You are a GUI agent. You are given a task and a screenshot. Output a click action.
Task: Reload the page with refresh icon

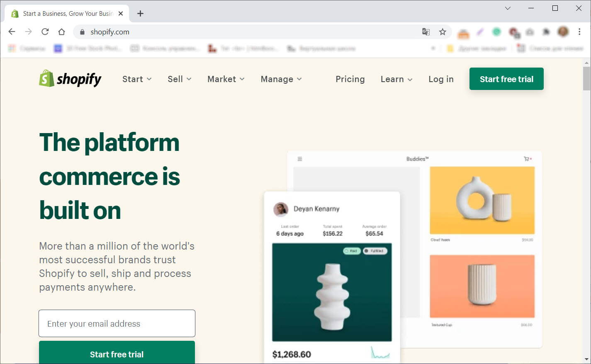click(x=45, y=32)
